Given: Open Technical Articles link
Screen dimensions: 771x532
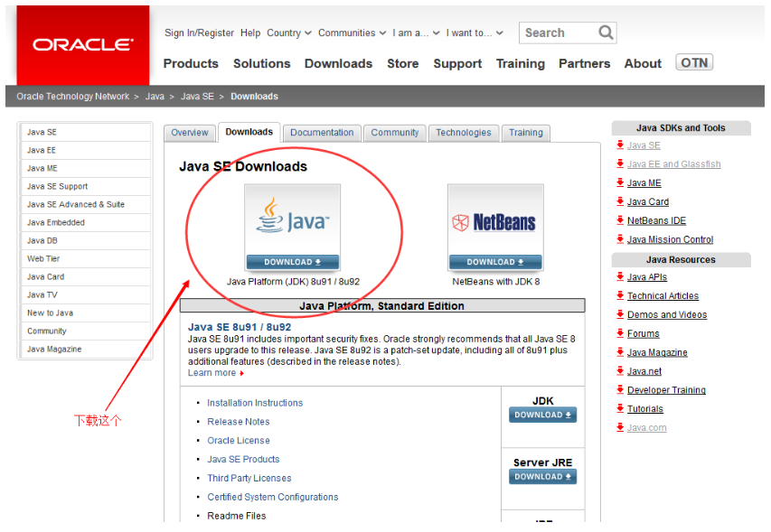Looking at the screenshot, I should [663, 295].
